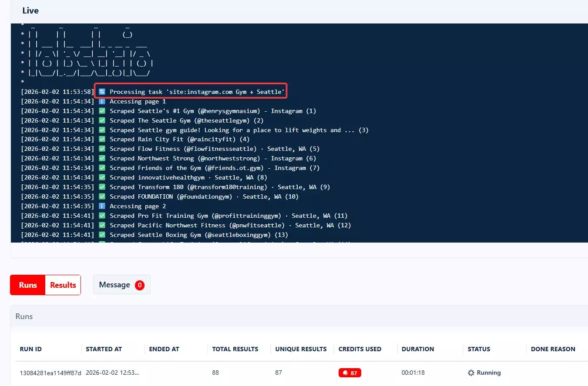This screenshot has width=588, height=386.
Task: Click the info icon next to 'Accessing page 2'
Action: tap(102, 206)
